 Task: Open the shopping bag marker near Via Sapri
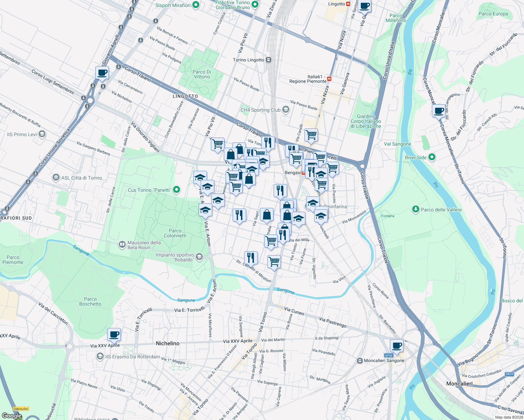point(267,215)
